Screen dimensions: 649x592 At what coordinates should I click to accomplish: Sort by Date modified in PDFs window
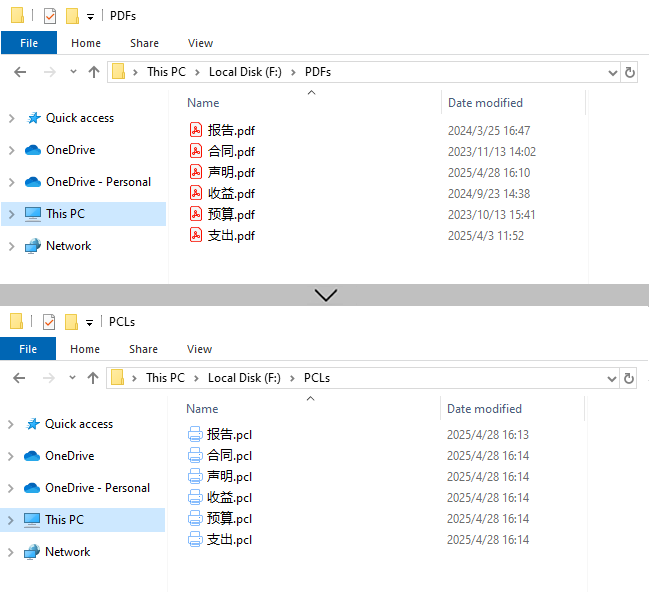point(485,103)
